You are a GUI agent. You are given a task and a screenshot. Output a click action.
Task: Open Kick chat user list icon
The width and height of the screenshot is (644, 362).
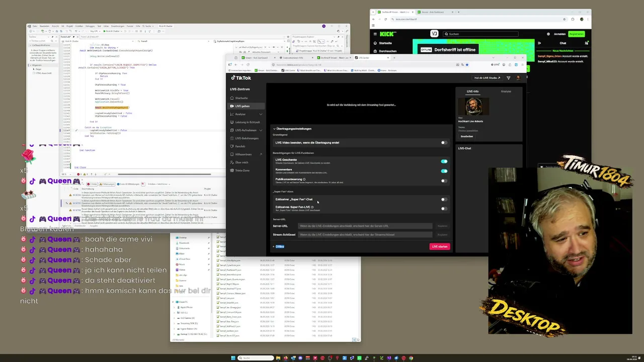coord(586,43)
